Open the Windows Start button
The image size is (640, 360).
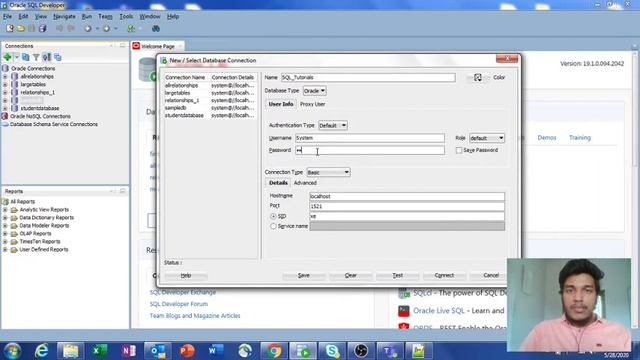pos(12,351)
